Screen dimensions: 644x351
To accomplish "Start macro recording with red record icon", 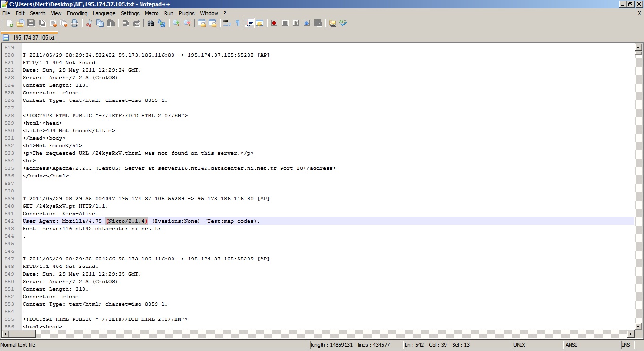I will click(x=274, y=23).
